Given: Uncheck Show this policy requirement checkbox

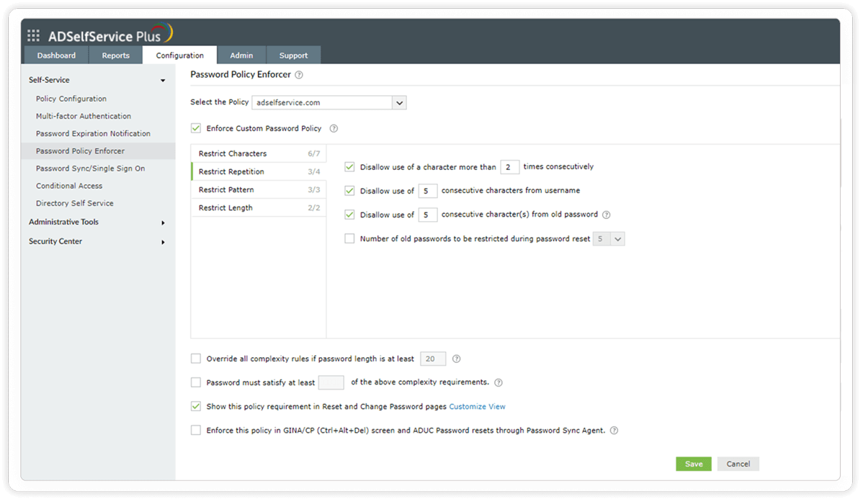Looking at the screenshot, I should click(x=196, y=406).
